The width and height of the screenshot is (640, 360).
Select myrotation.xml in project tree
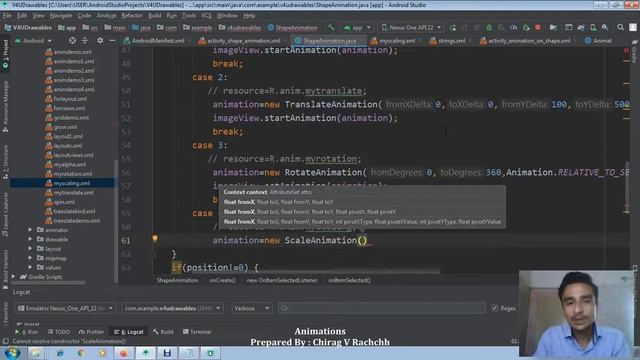coord(72,174)
